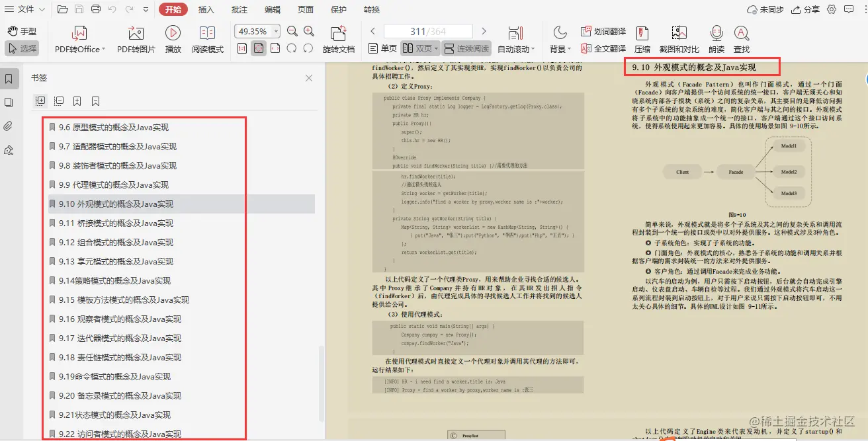This screenshot has width=868, height=441.
Task: Open the attachments paperclip panel
Action: point(8,127)
